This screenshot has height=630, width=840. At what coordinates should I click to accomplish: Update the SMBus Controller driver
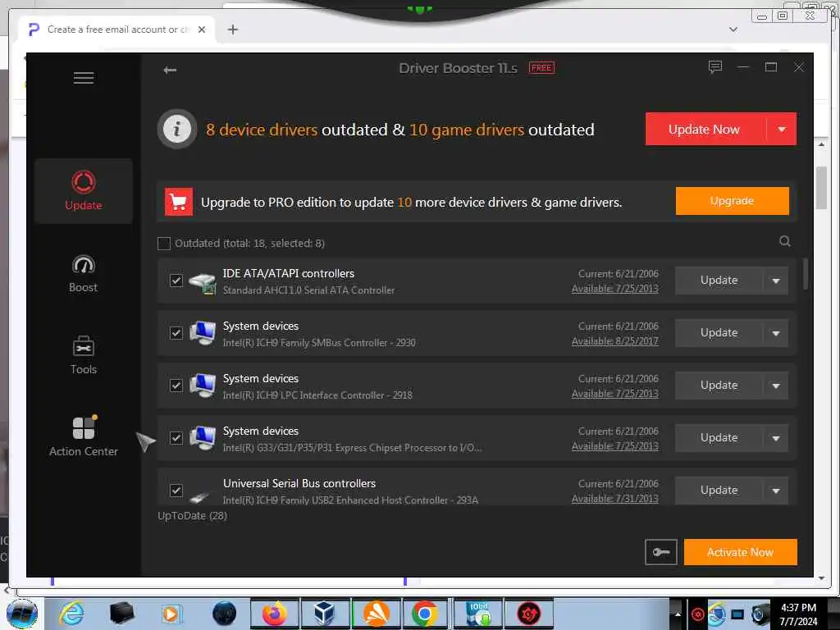coord(719,333)
